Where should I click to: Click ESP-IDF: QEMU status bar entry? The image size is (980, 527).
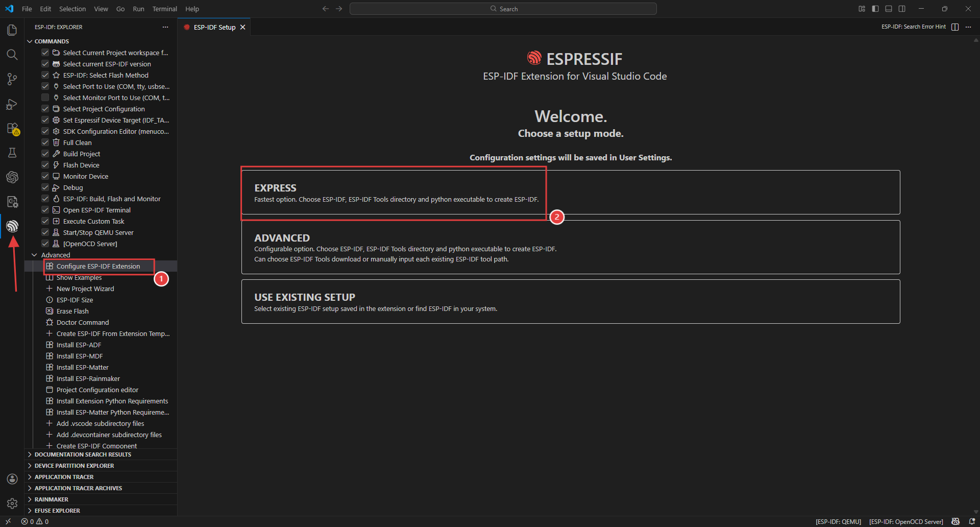838,521
